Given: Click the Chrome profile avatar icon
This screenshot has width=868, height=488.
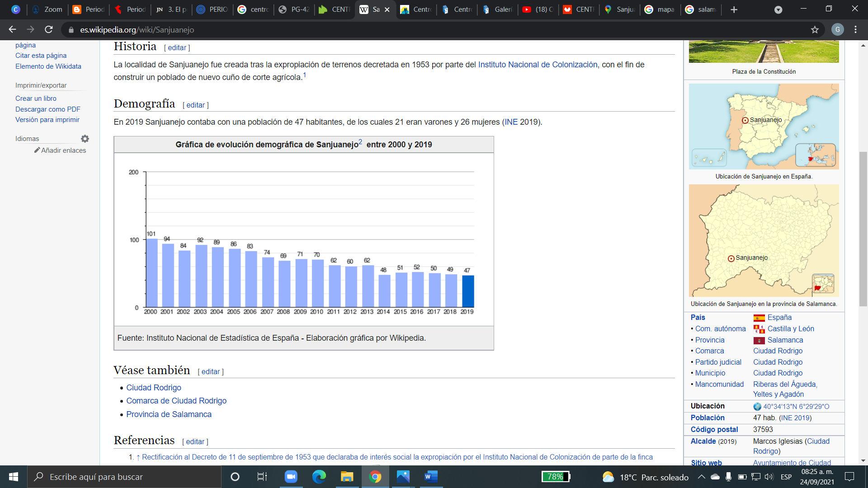Looking at the screenshot, I should point(837,30).
